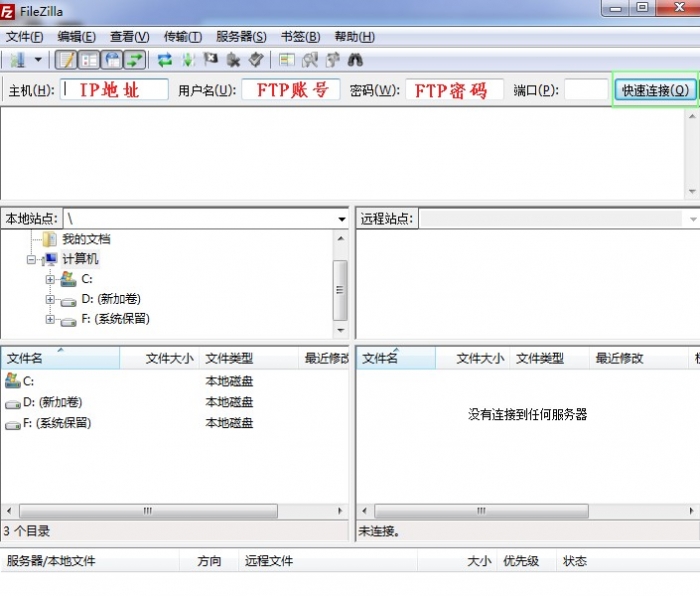Click the grayed magnifier toolbar icon
Screen dimensions: 700x596
[x=310, y=60]
